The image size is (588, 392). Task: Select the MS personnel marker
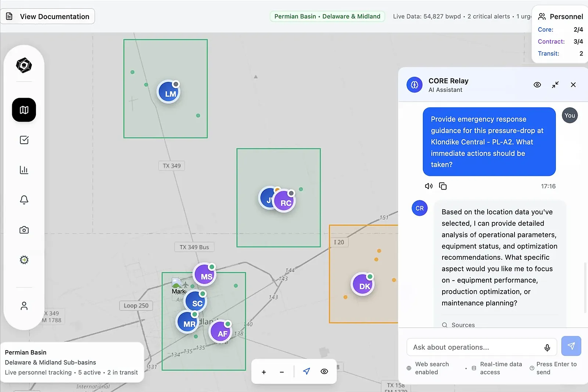click(x=204, y=274)
